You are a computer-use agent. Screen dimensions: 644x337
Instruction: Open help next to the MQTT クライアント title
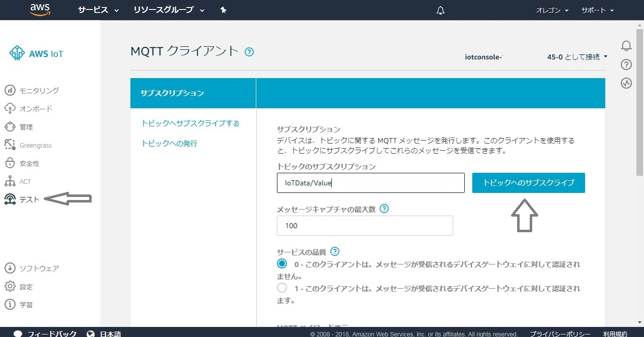coord(249,52)
